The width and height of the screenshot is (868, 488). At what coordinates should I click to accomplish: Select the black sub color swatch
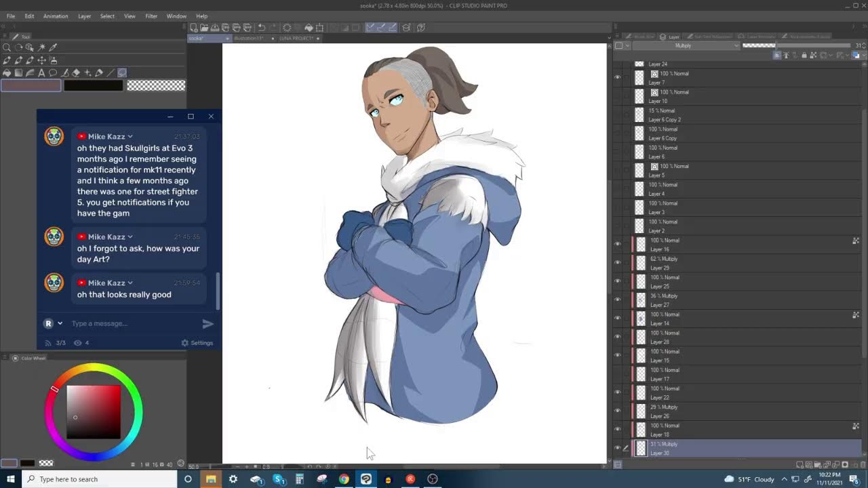pyautogui.click(x=94, y=85)
